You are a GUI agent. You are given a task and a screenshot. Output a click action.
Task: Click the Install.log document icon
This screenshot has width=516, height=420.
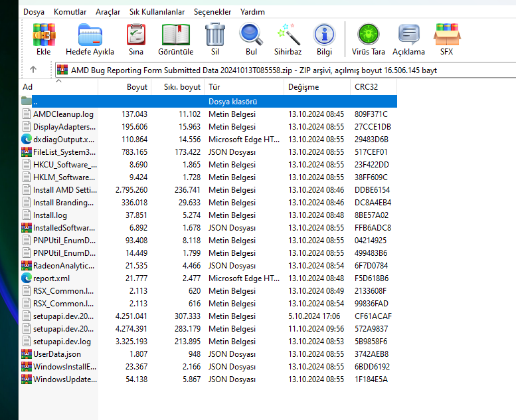coord(27,215)
